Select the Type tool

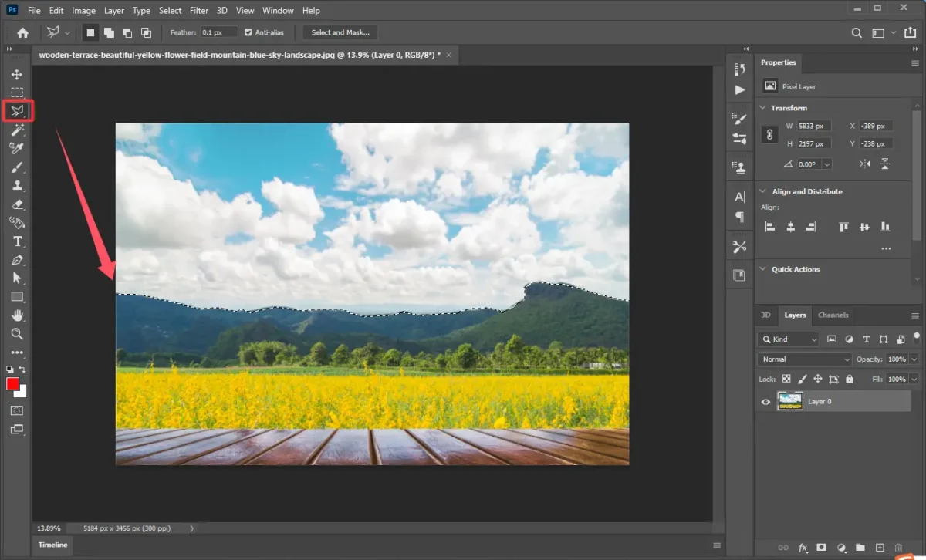(16, 241)
